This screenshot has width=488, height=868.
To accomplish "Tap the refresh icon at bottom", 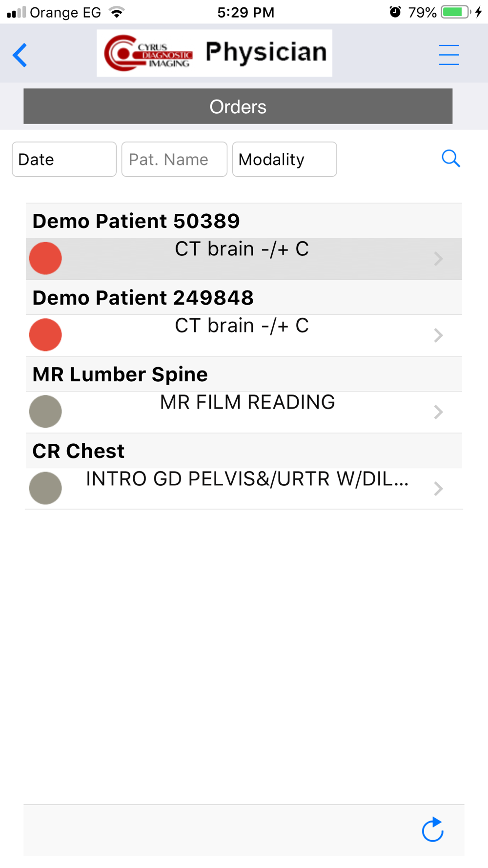I will pos(432,829).
